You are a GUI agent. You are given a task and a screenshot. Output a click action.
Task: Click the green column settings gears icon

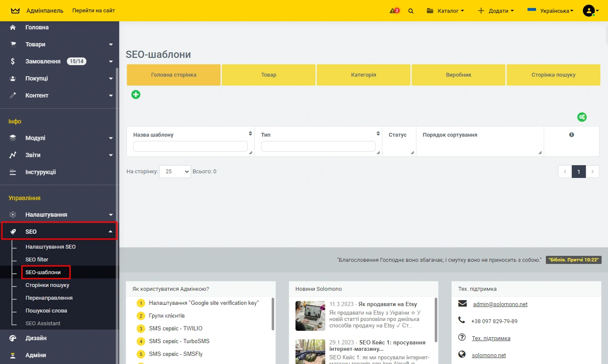(x=582, y=117)
